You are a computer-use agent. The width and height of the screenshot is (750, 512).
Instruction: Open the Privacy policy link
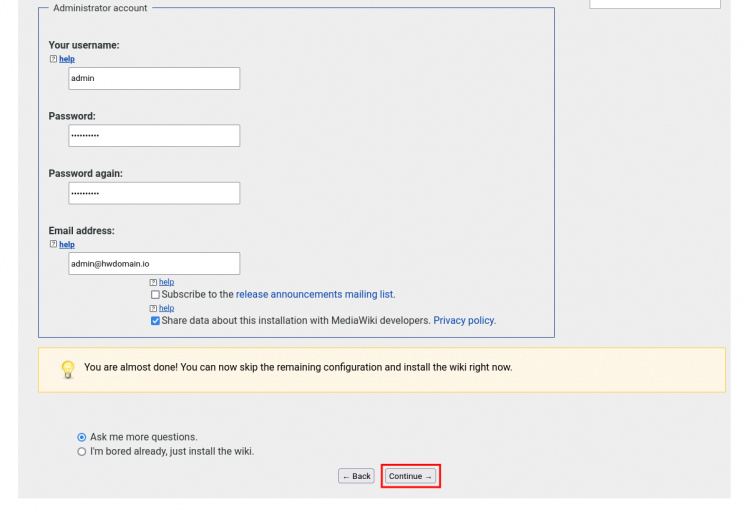463,321
